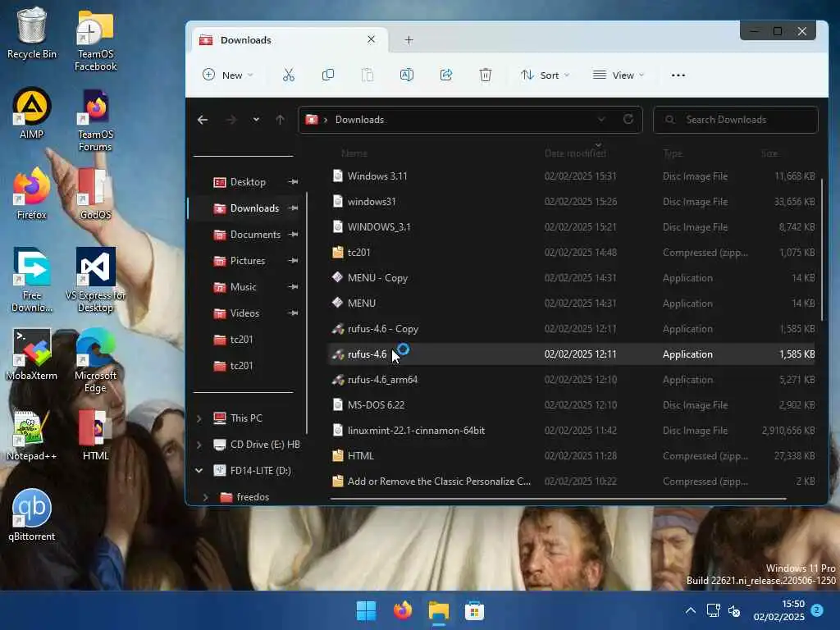Sort by the Name column header
This screenshot has width=840, height=630.
click(354, 153)
